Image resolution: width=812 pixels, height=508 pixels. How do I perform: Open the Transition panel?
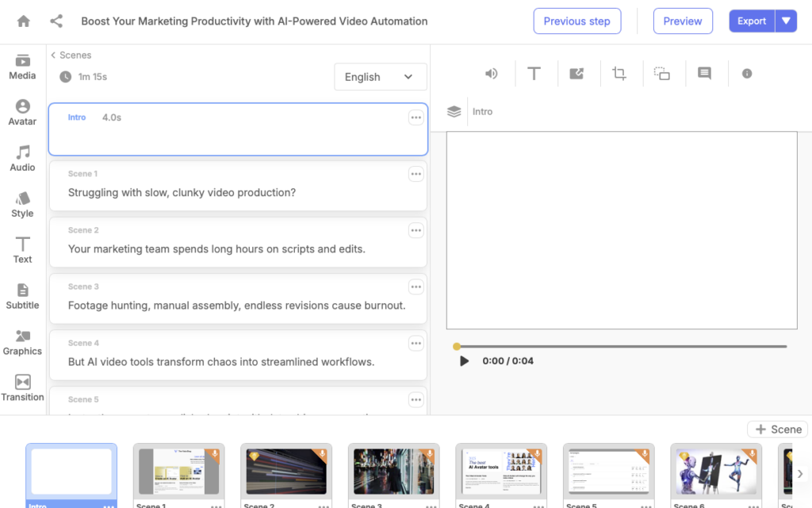tap(21, 387)
